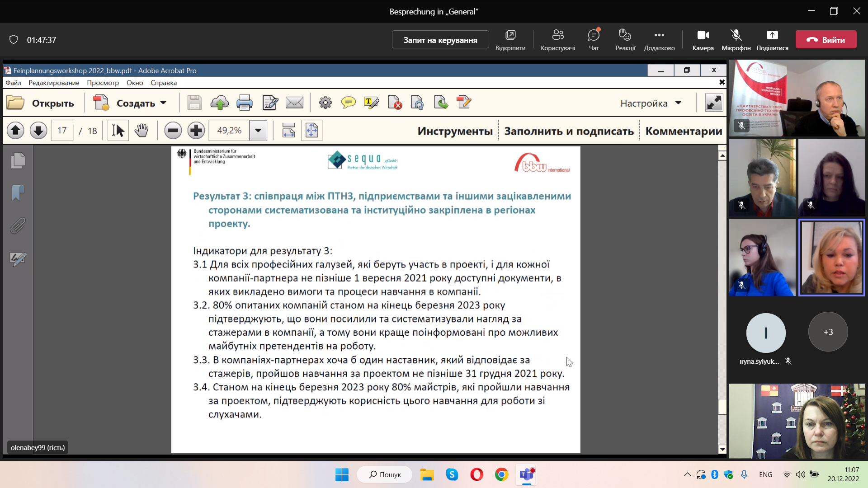Image resolution: width=868 pixels, height=488 pixels.
Task: Open Додатково more options
Action: 659,40
